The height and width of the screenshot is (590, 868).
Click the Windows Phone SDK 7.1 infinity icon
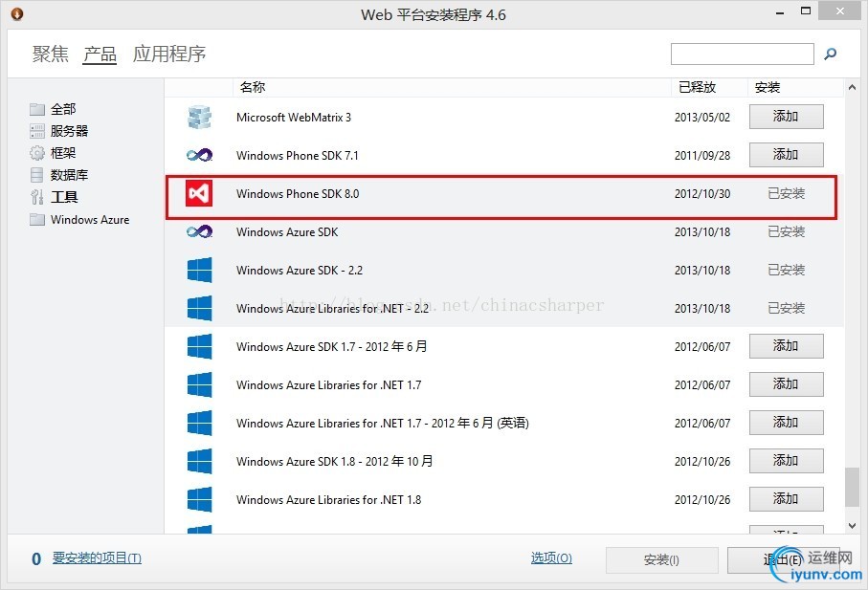click(x=199, y=155)
